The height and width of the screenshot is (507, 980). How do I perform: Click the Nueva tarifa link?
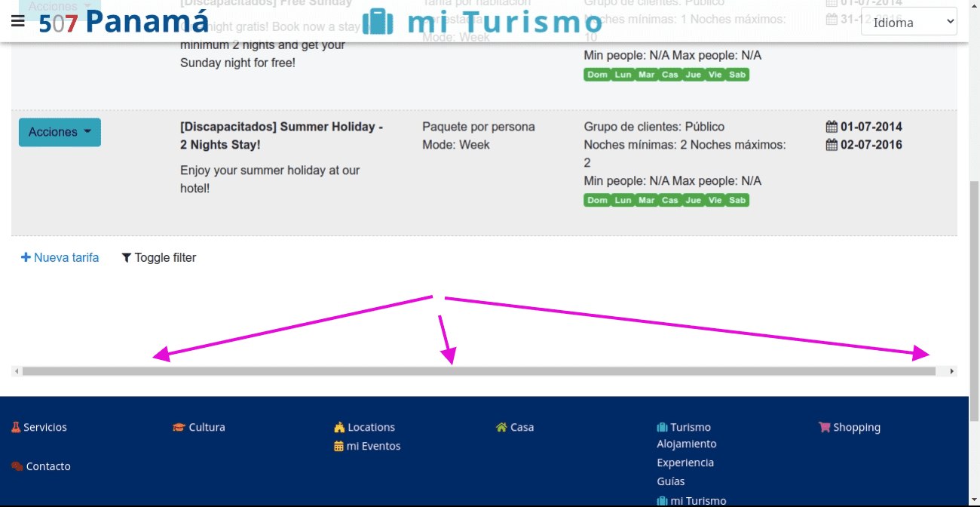[x=60, y=257]
